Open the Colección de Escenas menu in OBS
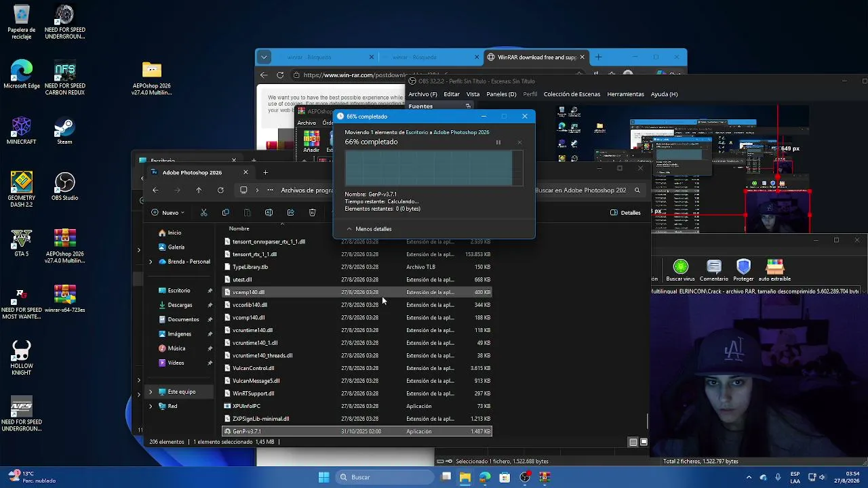Viewport: 868px width, 488px height. click(572, 94)
